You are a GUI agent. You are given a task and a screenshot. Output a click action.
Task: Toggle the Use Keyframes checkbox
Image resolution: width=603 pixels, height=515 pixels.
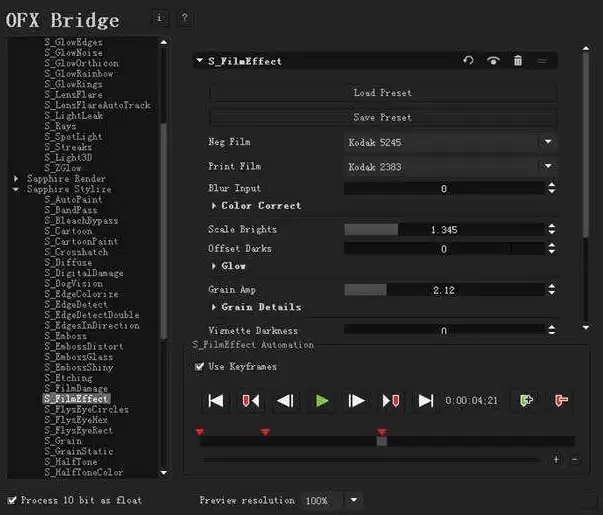click(199, 367)
